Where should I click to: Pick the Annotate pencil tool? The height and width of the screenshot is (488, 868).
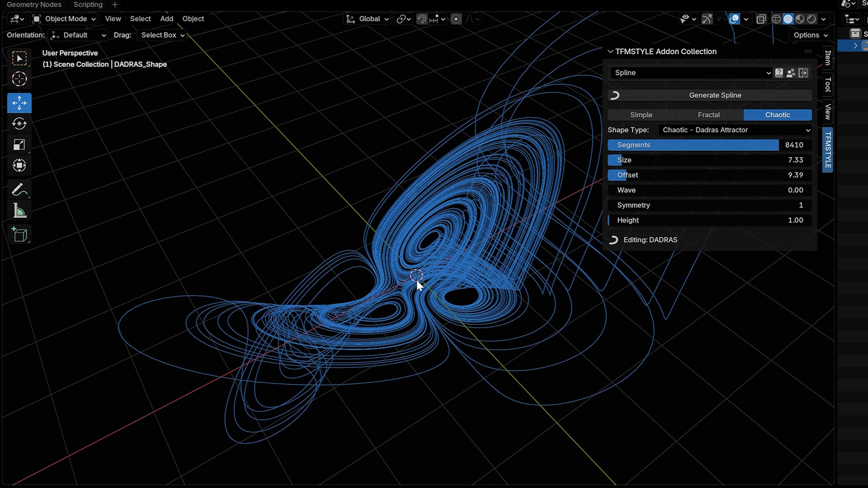[x=19, y=190]
